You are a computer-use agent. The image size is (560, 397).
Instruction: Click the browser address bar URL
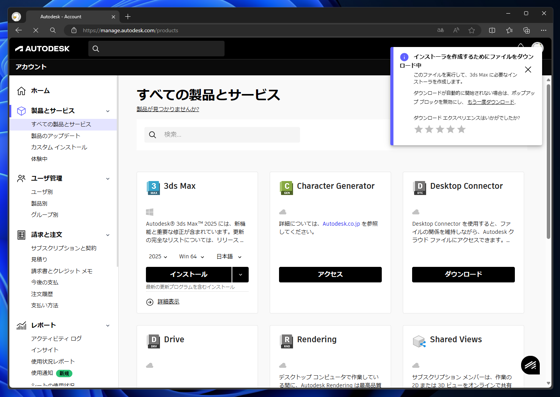[130, 30]
